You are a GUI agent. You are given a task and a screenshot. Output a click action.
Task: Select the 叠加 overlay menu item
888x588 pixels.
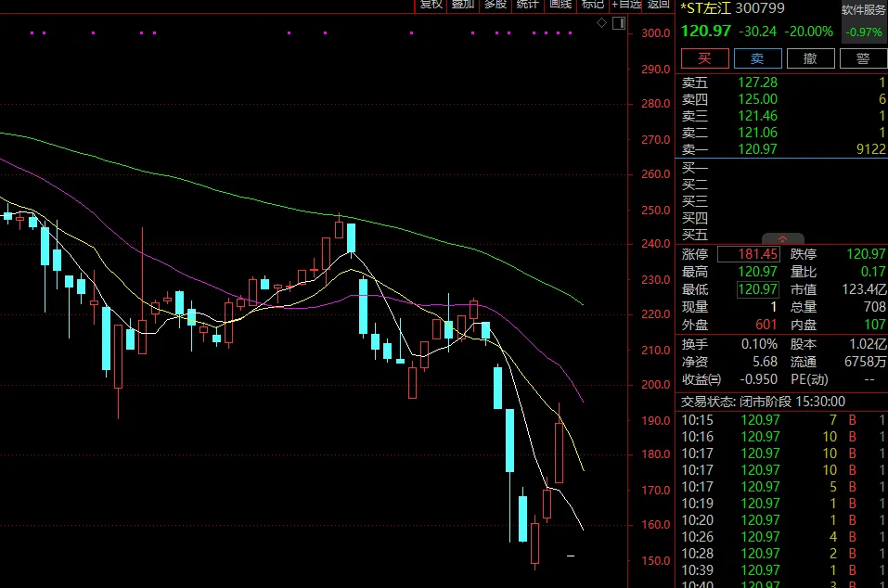(x=462, y=5)
